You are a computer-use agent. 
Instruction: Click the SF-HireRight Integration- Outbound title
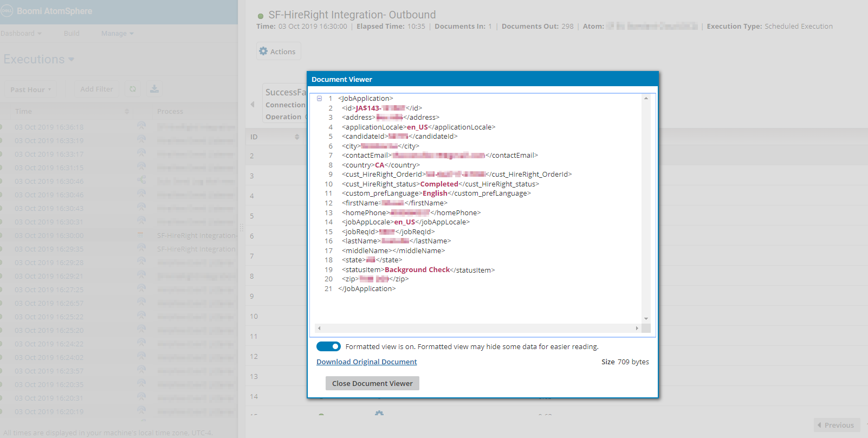[x=352, y=15]
